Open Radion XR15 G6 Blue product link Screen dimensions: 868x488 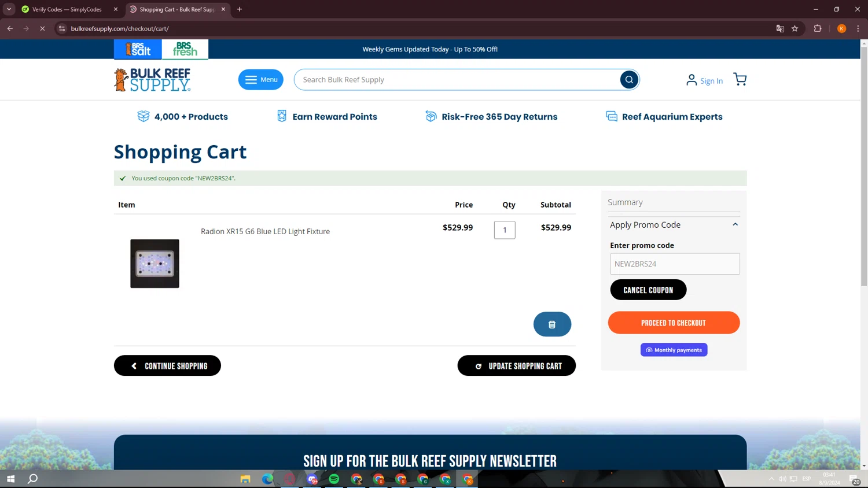coord(265,231)
